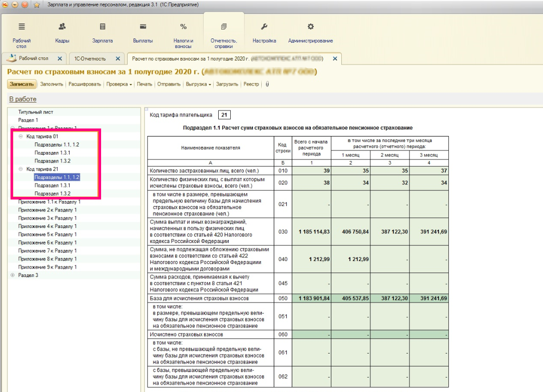Viewport: 543px width, 392px height.
Task: Click the favorites star icon in title bar
Action: pyautogui.click(x=37, y=5)
